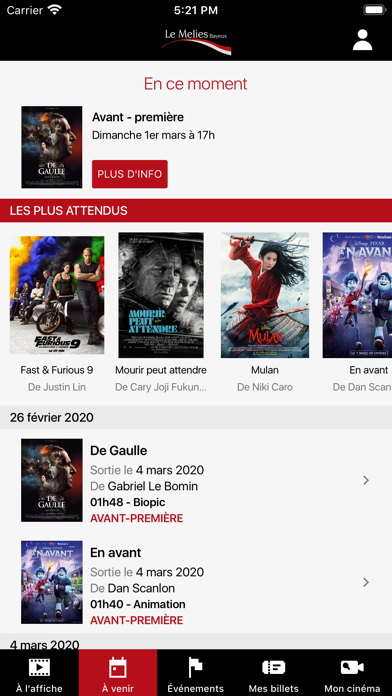Open the De Gaulle title in list
This screenshot has width=392, height=696.
point(119,451)
